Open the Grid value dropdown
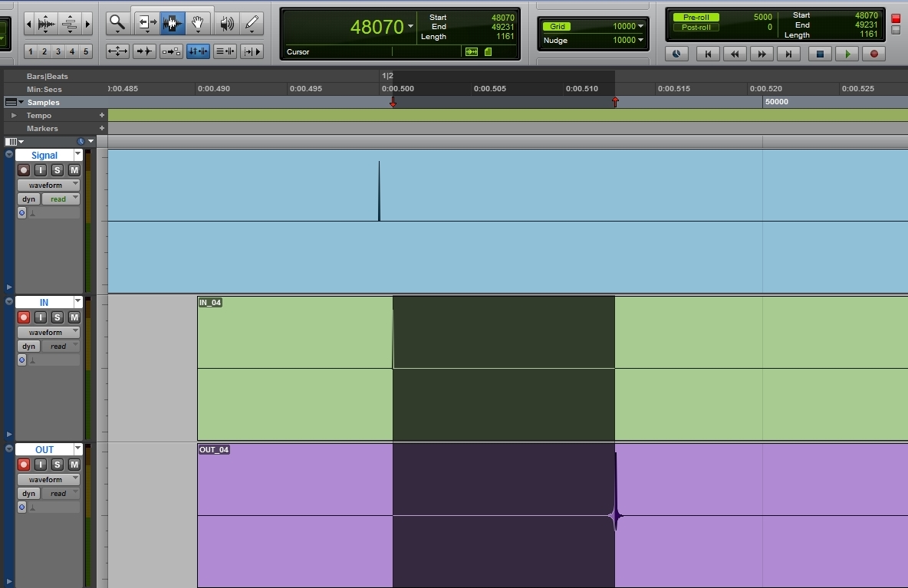The width and height of the screenshot is (908, 588). click(640, 26)
